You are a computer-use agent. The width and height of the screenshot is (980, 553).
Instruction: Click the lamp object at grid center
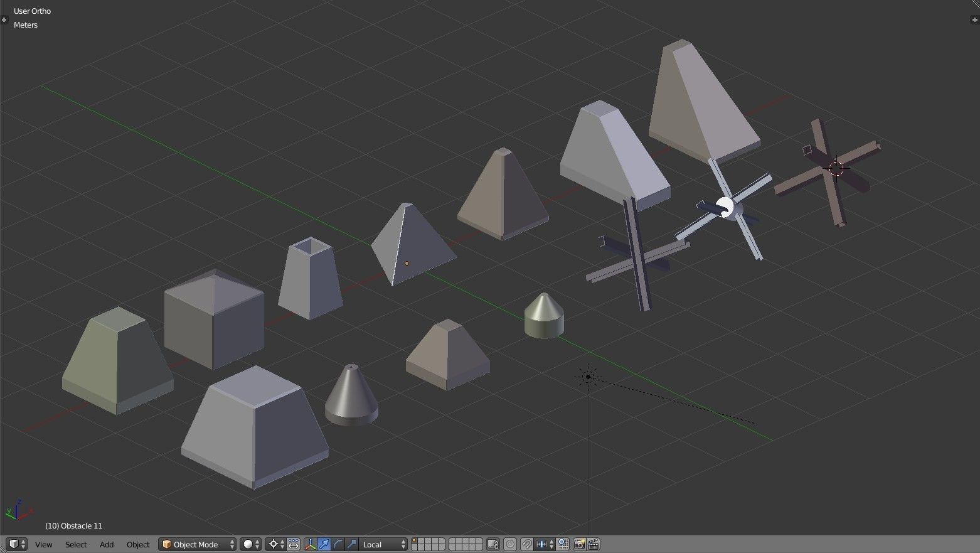(588, 377)
